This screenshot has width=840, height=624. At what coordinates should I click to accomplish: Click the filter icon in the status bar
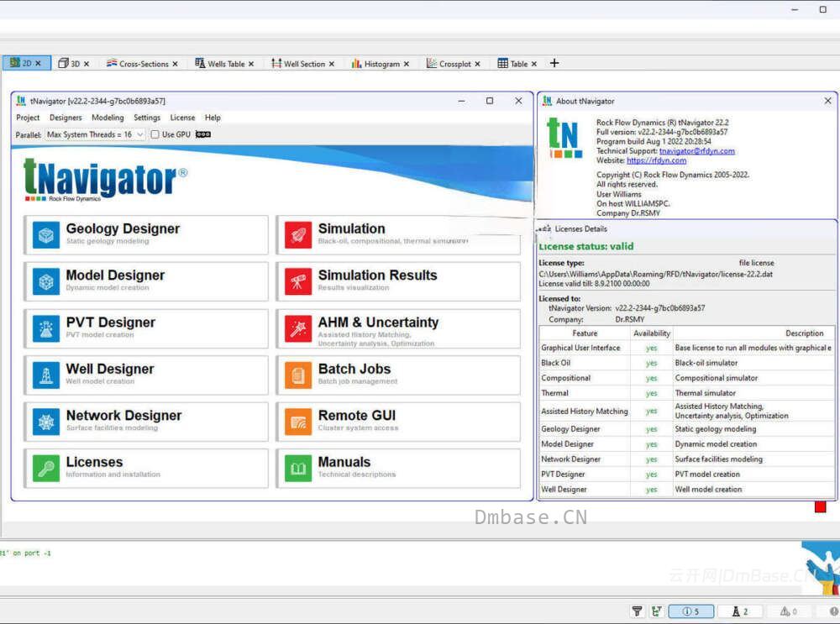coord(637,611)
